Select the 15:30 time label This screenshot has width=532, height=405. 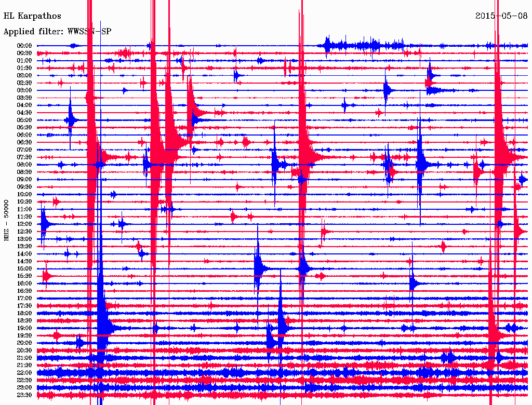click(x=24, y=276)
